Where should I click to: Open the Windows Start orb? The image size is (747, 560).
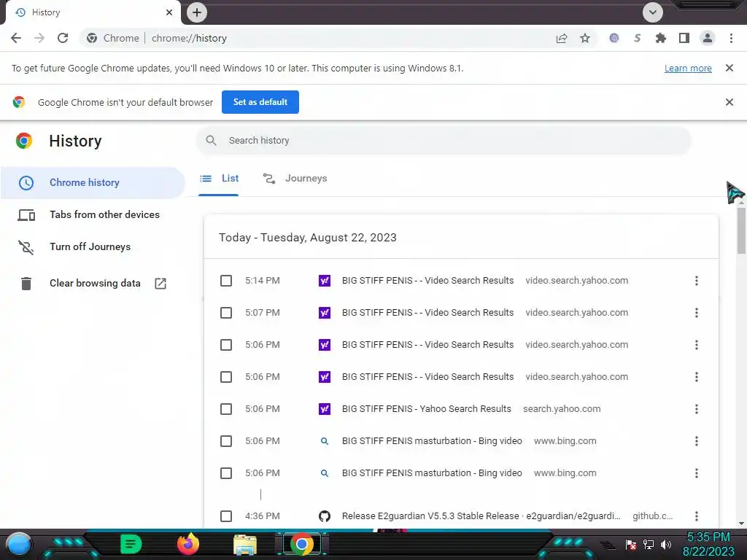click(x=19, y=545)
